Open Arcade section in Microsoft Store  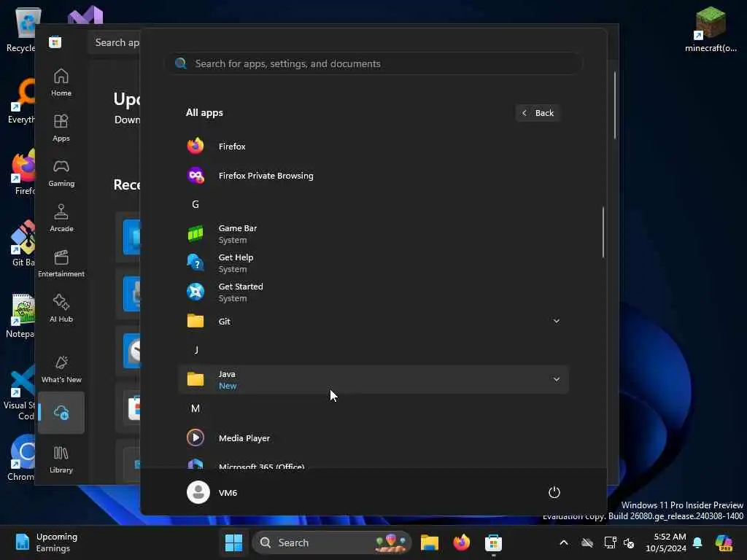point(61,218)
